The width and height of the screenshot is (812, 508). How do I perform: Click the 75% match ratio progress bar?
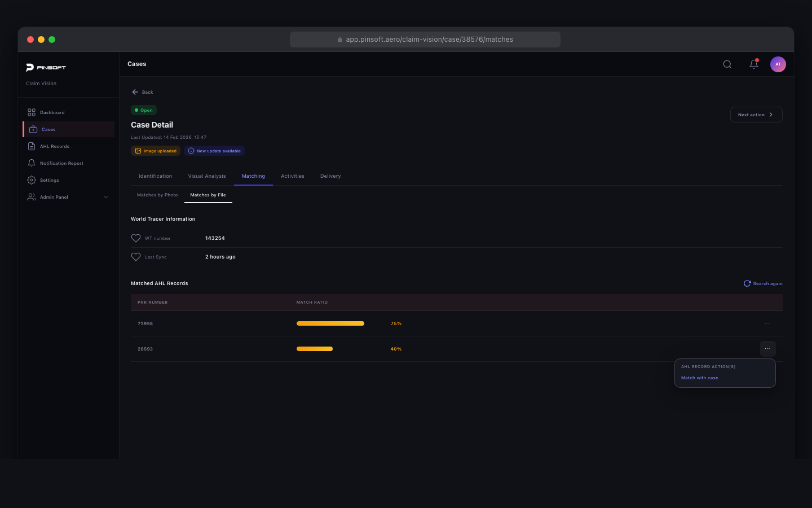click(x=330, y=323)
